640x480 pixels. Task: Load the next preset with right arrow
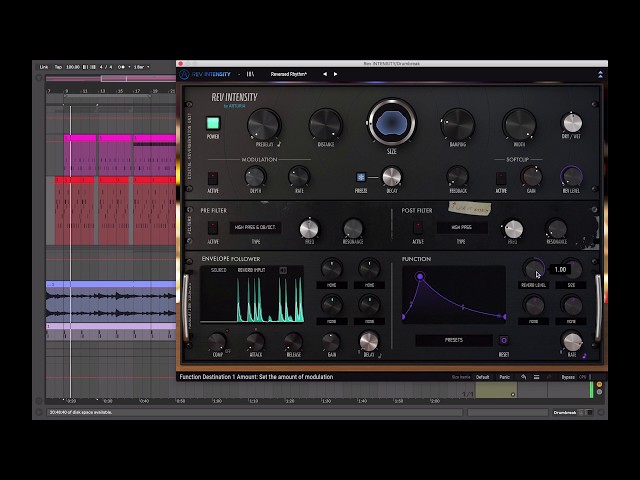tap(336, 74)
